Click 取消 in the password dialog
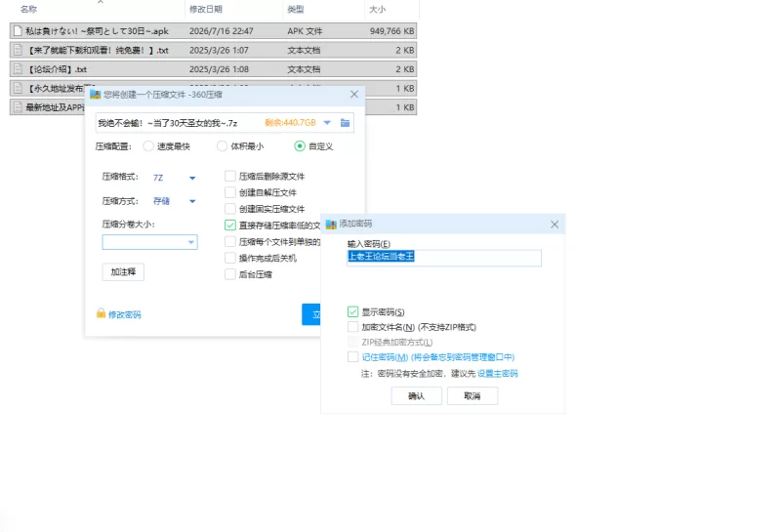This screenshot has height=532, width=781. point(473,396)
